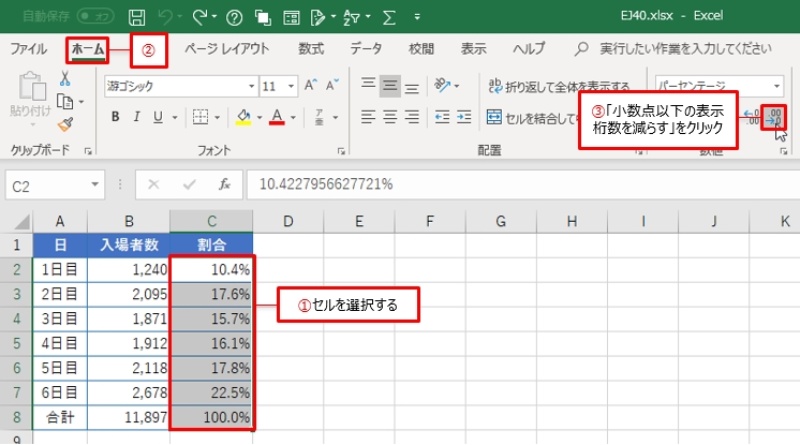800x445 pixels.
Task: Click the Save icon in the title bar
Action: [x=137, y=17]
